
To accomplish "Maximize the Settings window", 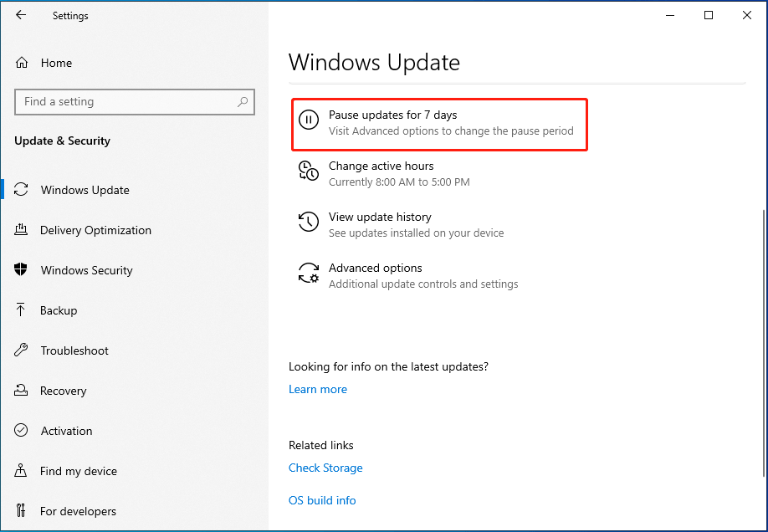I will [x=709, y=15].
